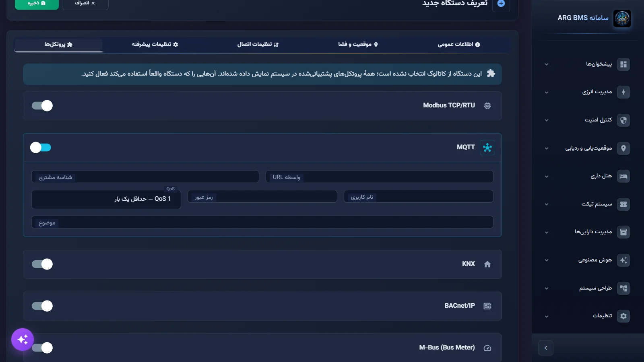
Task: Click the settings gear icon in sidebar
Action: tap(623, 316)
